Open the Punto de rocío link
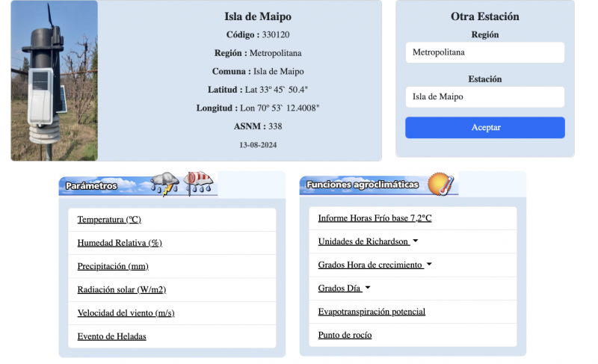The image size is (598, 364). pos(345,335)
